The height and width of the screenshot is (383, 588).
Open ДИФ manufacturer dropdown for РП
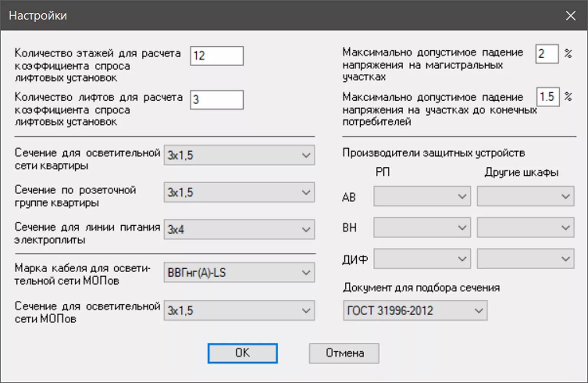click(422, 259)
